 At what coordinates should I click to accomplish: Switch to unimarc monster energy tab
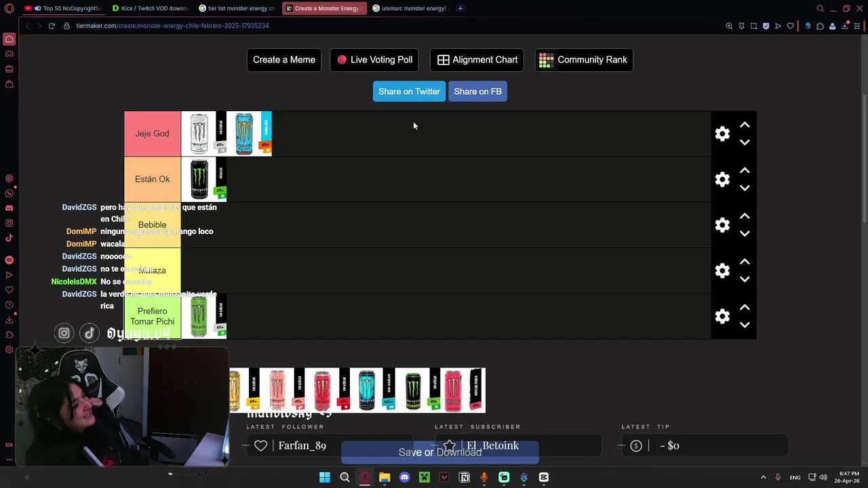click(410, 8)
